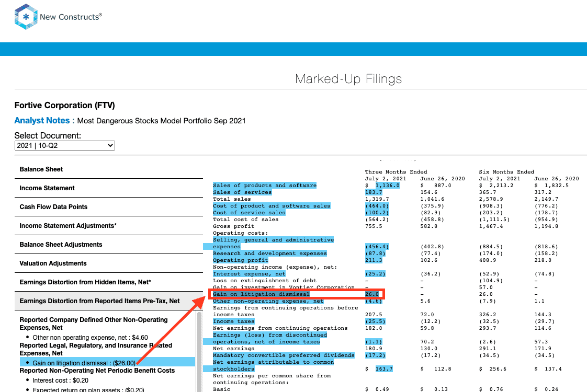Click the Fortive Corporation (FTV) heading

tap(65, 106)
